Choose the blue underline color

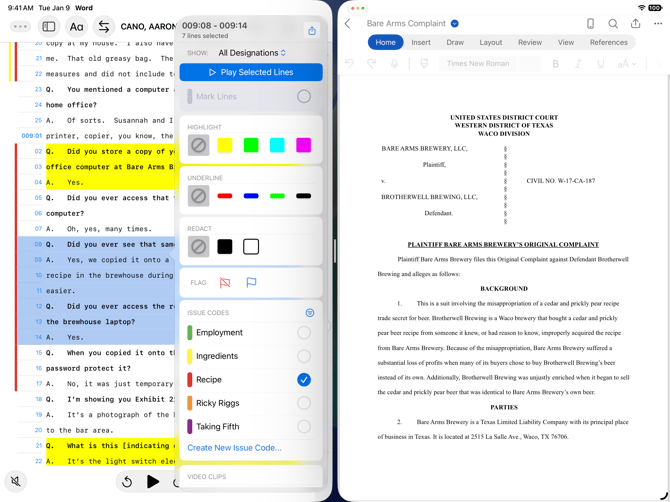tap(251, 196)
